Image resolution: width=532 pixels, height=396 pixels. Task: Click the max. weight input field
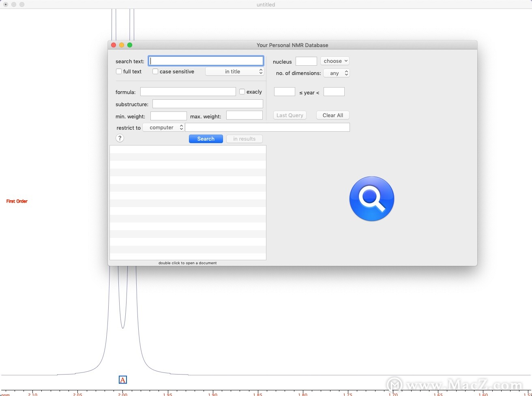(x=245, y=116)
